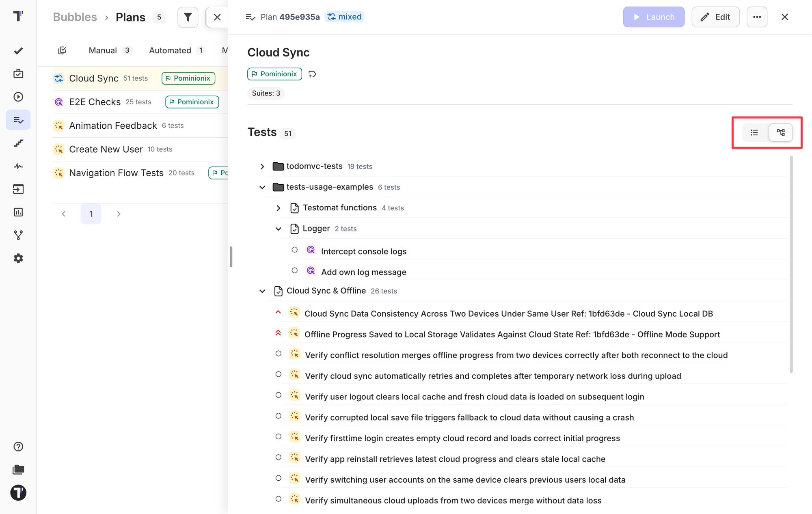
Task: Go to previous plans page
Action: click(63, 214)
